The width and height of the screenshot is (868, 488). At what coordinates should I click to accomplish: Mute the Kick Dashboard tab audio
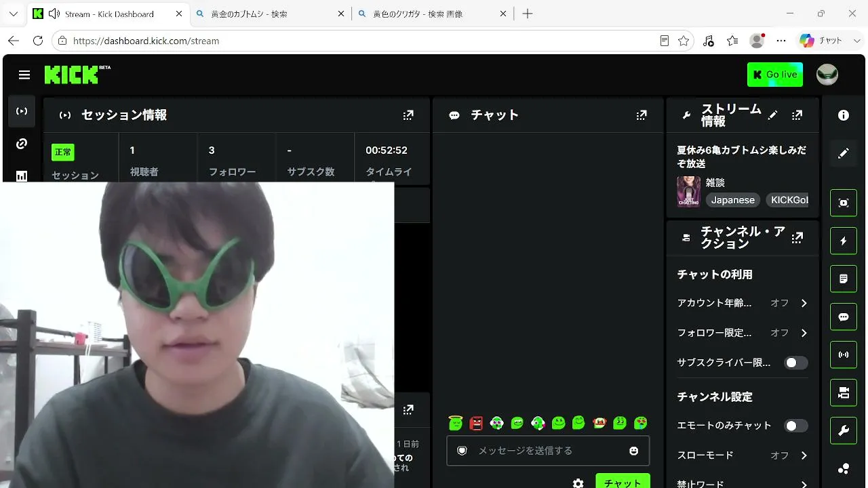(x=54, y=14)
